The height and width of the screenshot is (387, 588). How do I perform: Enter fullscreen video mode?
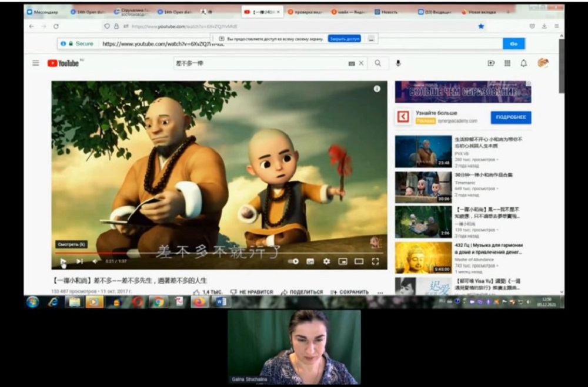click(x=375, y=261)
